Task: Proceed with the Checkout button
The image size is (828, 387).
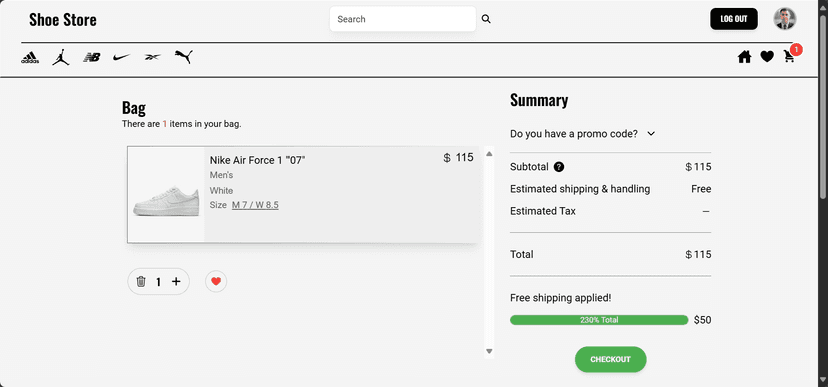Action: click(x=610, y=360)
